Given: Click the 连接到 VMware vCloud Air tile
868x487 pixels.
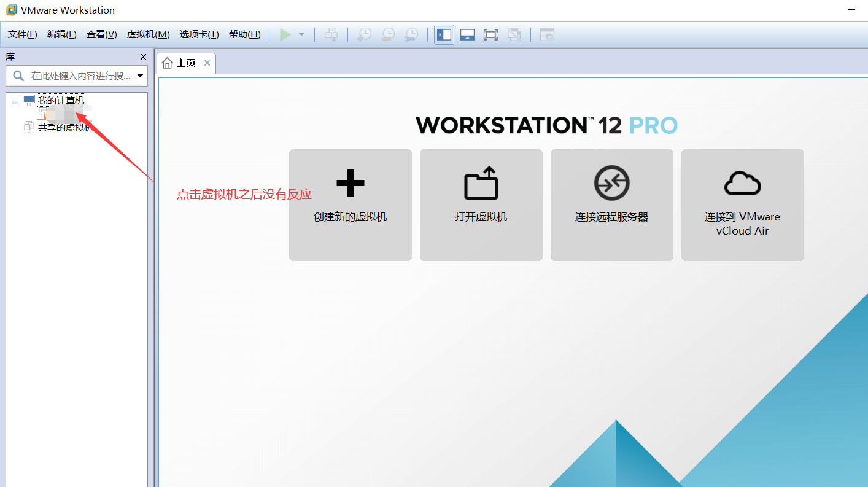Looking at the screenshot, I should 743,205.
